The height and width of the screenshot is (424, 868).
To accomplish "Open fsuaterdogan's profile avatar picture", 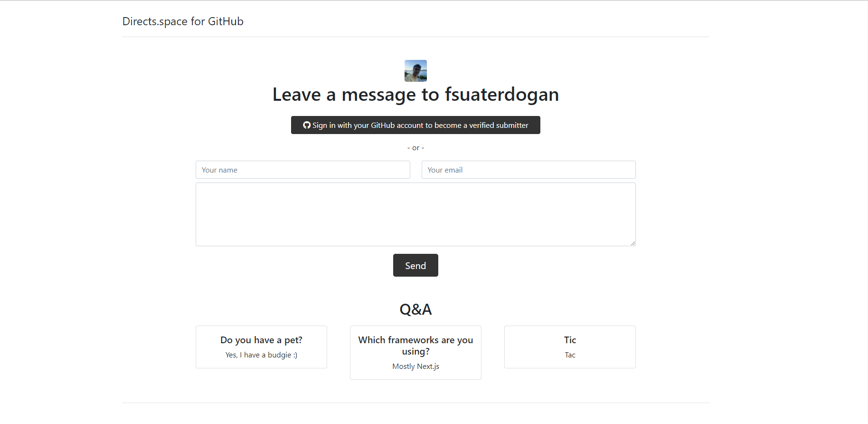I will pos(415,71).
